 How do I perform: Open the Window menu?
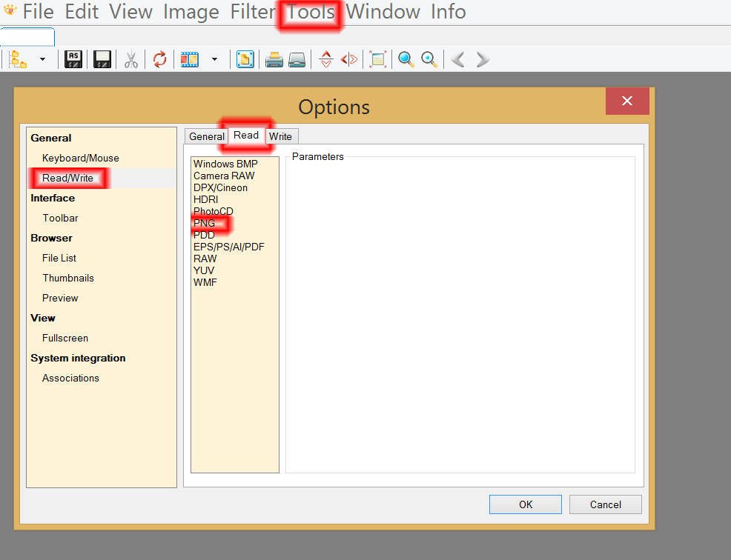coord(383,12)
